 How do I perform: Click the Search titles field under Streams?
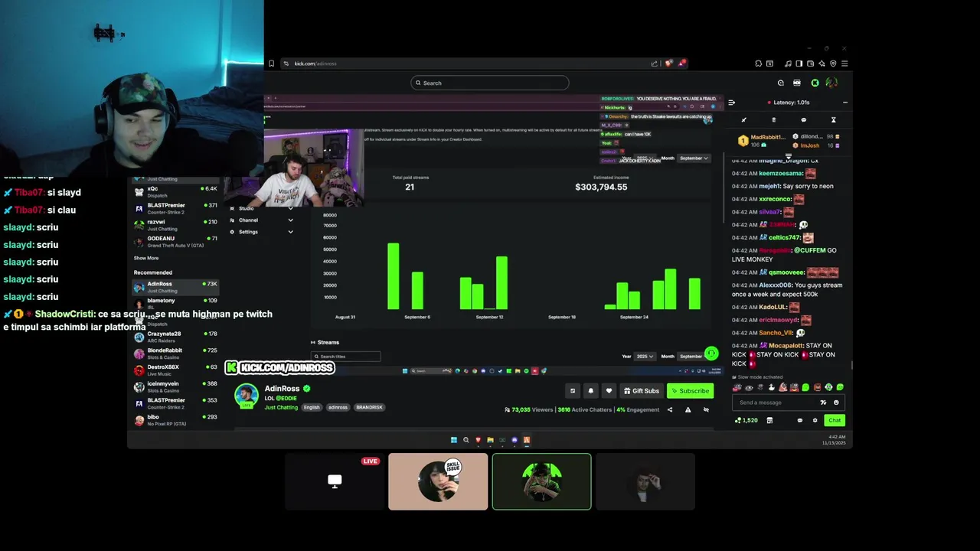click(346, 357)
